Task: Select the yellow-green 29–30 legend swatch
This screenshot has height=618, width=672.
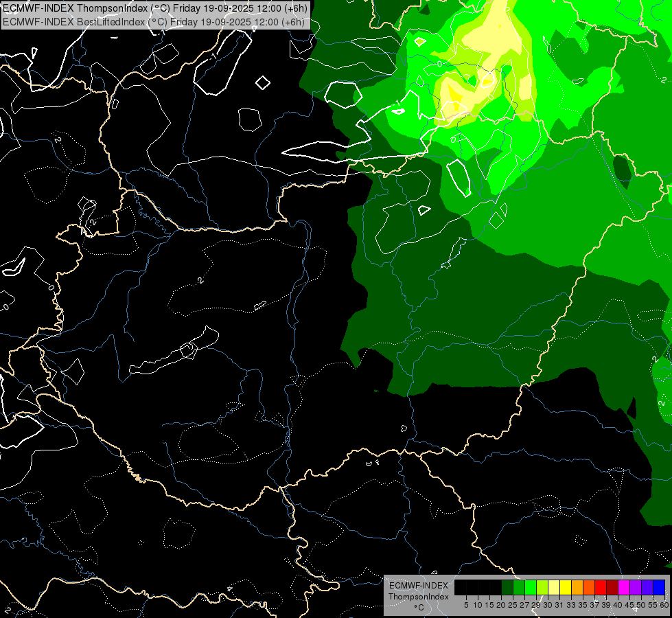Action: click(542, 587)
